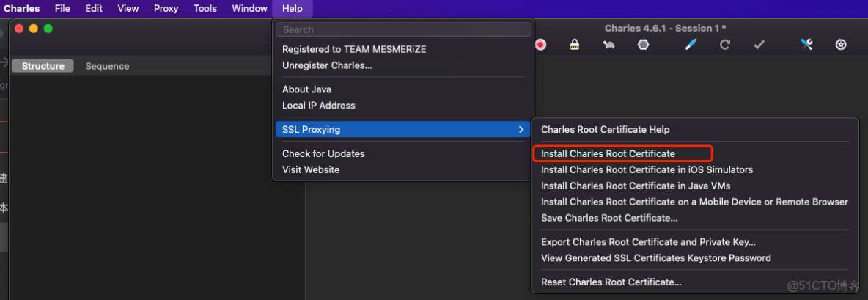868x300 pixels.
Task: Click the validate checkmark icon
Action: point(759,45)
